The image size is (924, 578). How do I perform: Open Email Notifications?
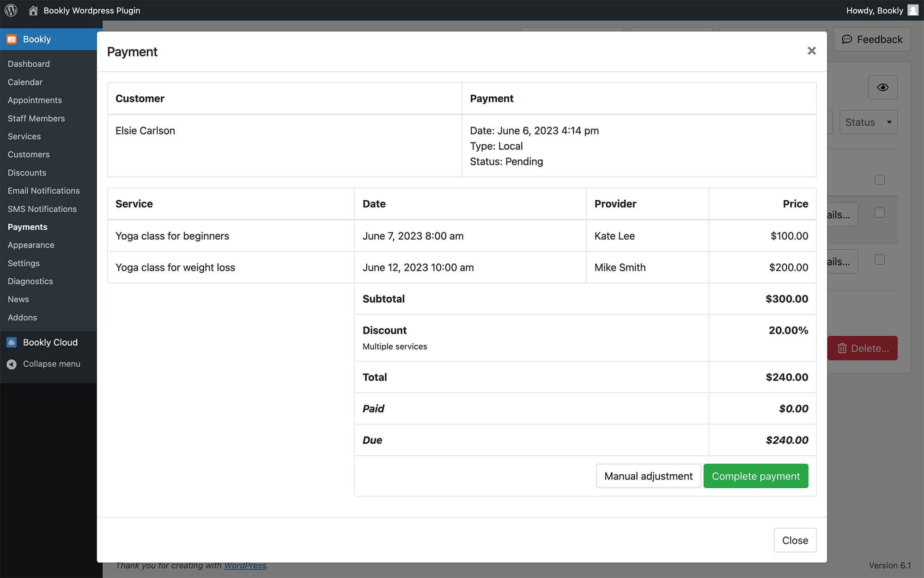(43, 191)
